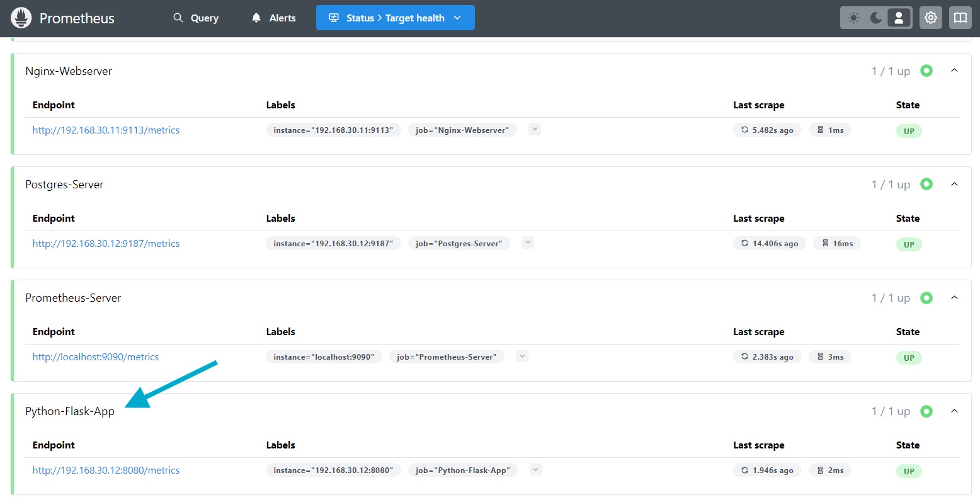Click Python-Flask-App green health ring icon

(926, 411)
